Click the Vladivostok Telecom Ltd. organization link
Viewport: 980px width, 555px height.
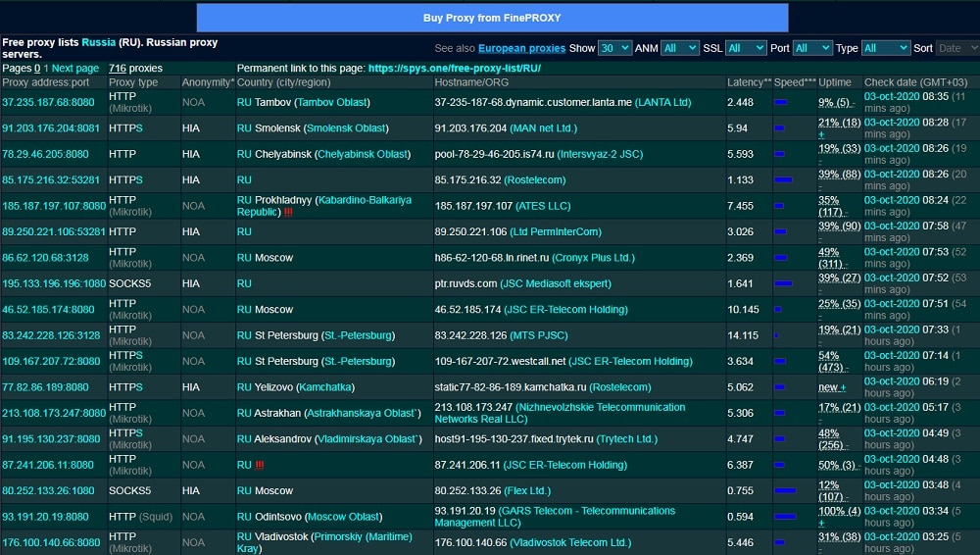coord(570,542)
